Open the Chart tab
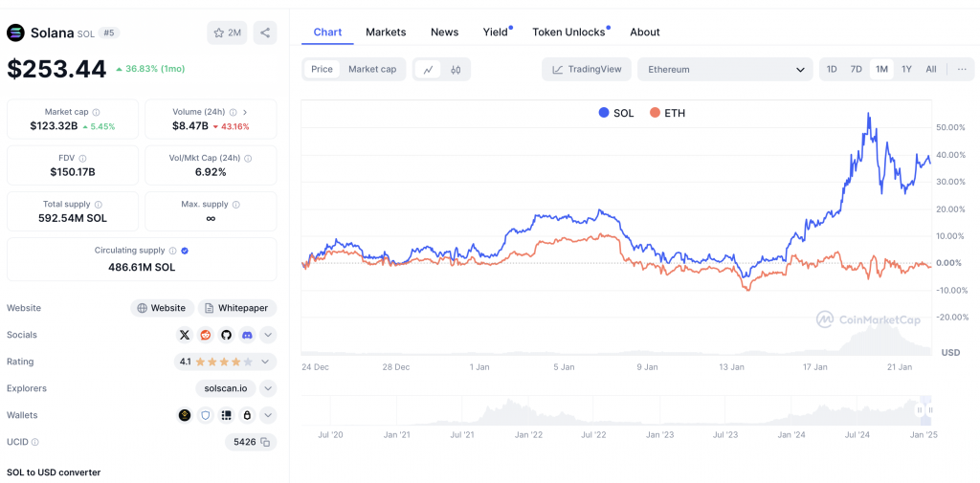This screenshot has height=483, width=980. (x=327, y=32)
